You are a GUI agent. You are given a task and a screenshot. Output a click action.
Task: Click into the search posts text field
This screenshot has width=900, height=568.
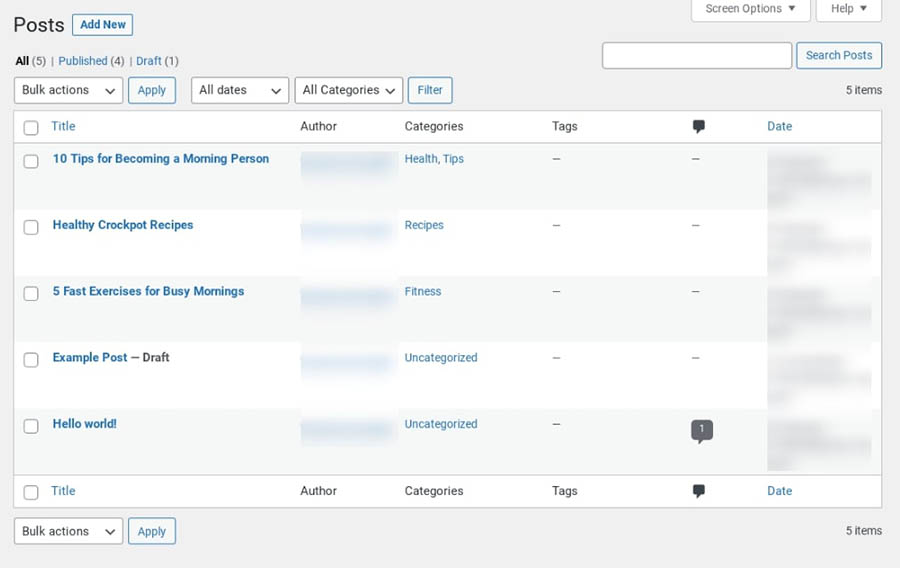tap(697, 55)
